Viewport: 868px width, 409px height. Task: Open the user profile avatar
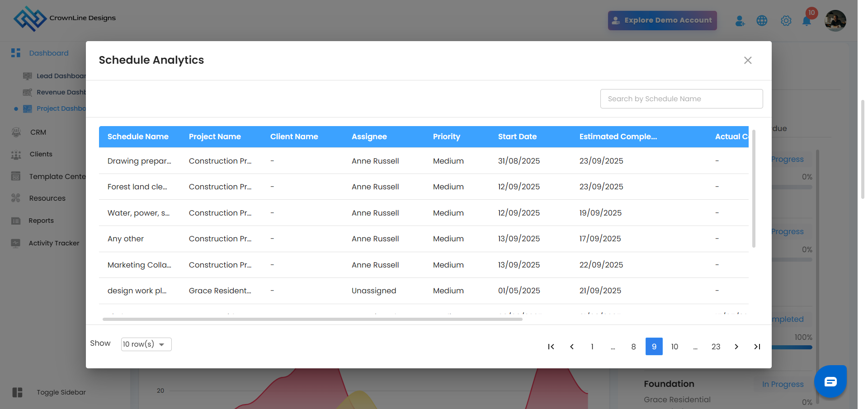[x=835, y=21]
